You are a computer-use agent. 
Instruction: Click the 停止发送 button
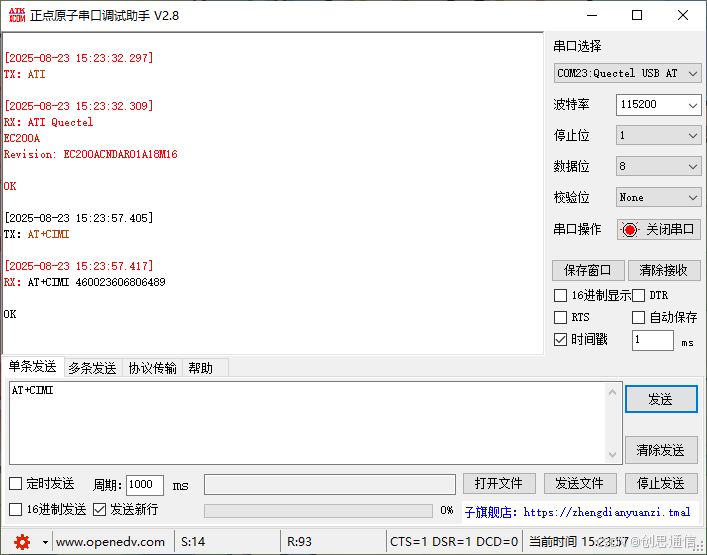click(x=661, y=484)
